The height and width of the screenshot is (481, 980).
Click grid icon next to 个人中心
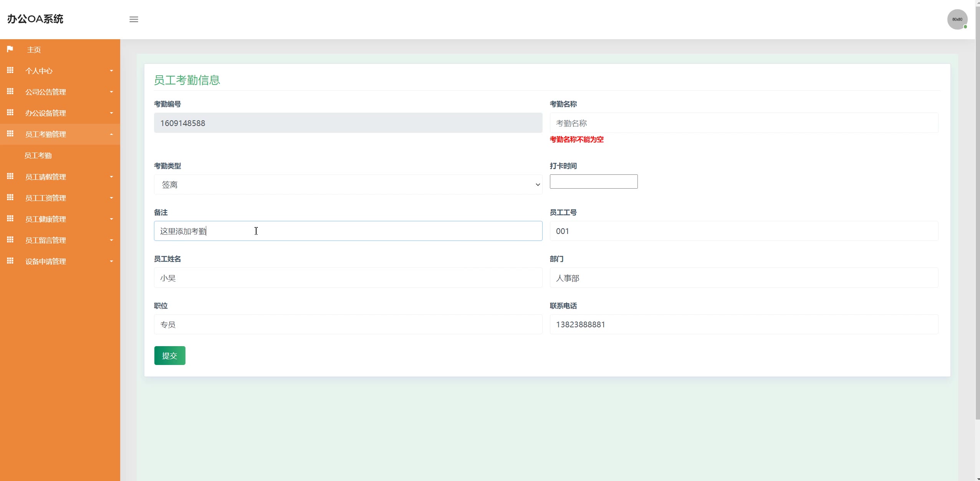[10, 70]
